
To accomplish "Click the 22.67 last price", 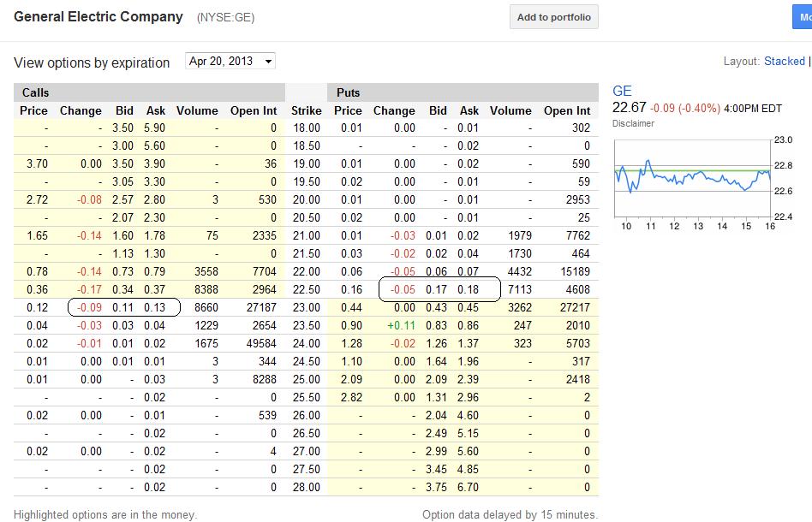I will pyautogui.click(x=630, y=107).
